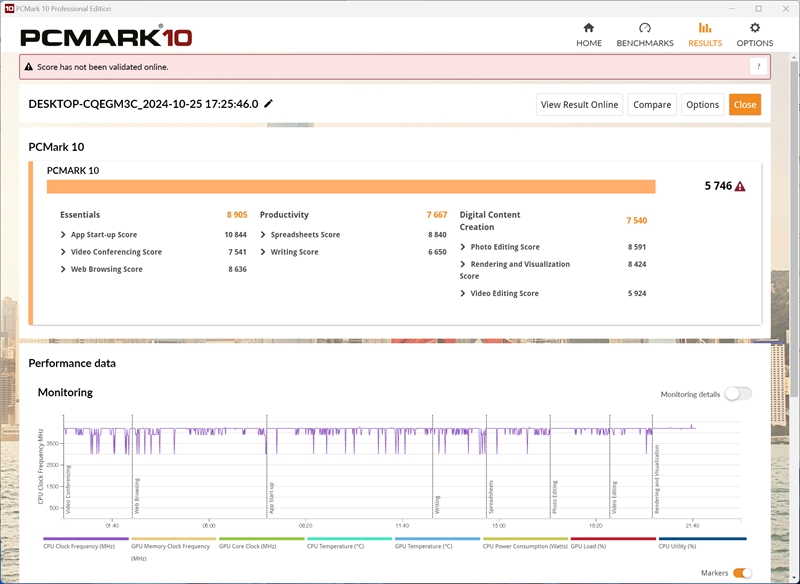Click the Digital Content Creation score 7 540
Image resolution: width=800 pixels, height=584 pixels.
[x=637, y=220]
